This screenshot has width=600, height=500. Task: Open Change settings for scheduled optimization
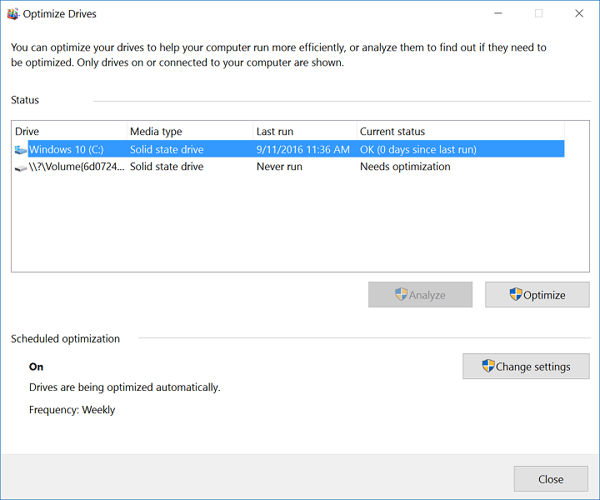click(x=526, y=366)
